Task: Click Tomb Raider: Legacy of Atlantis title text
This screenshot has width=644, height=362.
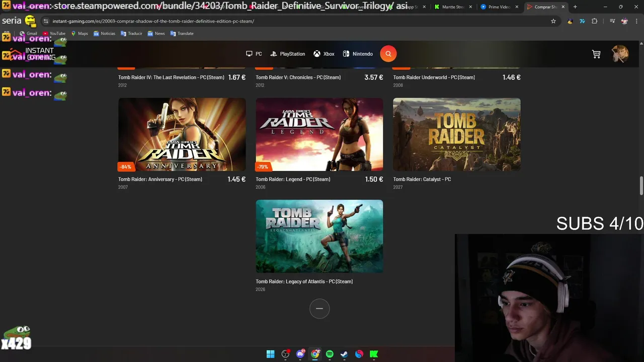Action: (304, 282)
